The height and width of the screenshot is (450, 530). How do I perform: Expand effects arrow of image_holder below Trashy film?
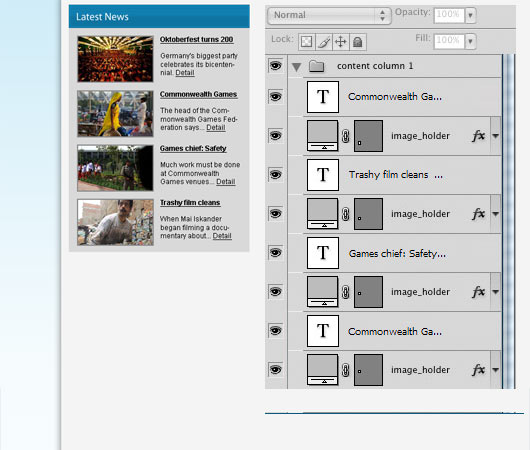tap(496, 214)
